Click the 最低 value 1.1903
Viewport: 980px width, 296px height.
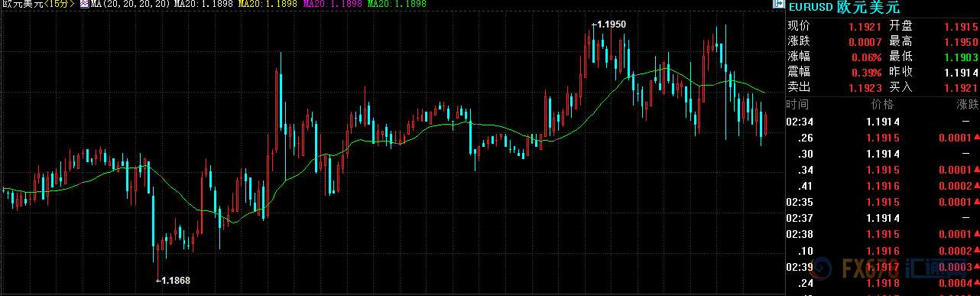(x=962, y=57)
